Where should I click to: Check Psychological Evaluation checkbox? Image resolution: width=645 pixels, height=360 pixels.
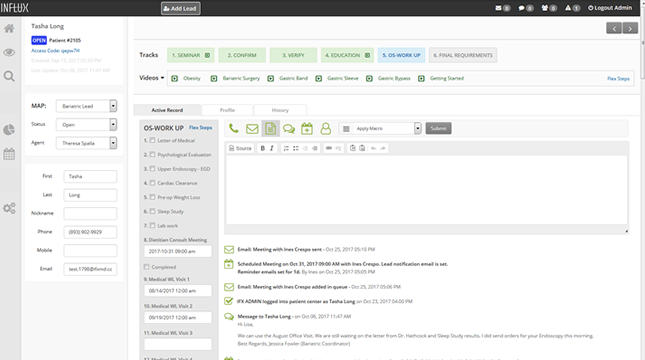(x=152, y=155)
